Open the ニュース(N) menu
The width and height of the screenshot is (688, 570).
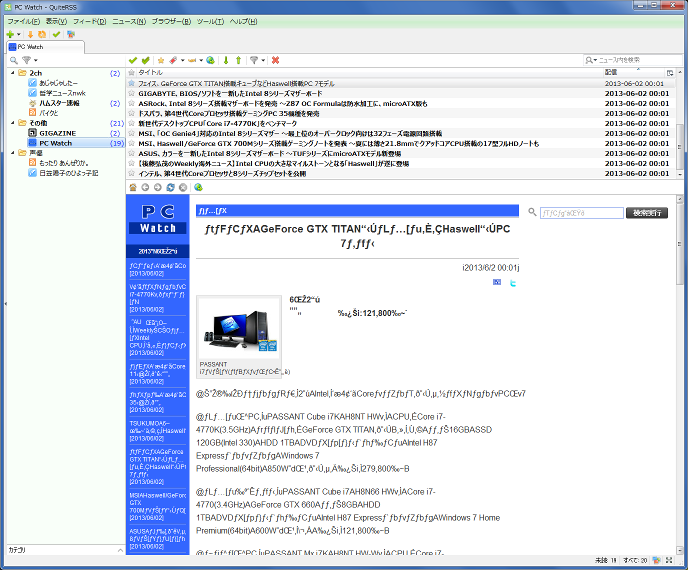point(129,21)
